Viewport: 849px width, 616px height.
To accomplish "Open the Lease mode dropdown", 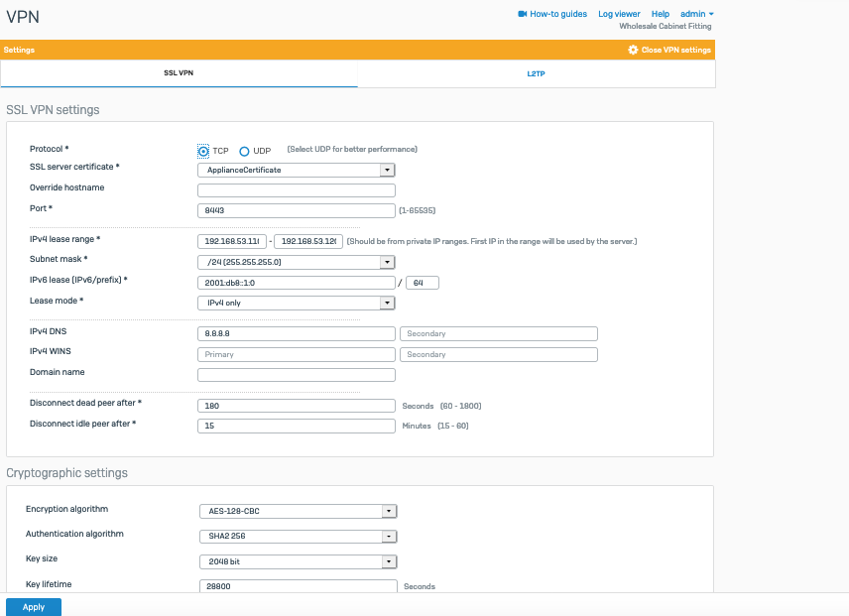I will (x=297, y=303).
